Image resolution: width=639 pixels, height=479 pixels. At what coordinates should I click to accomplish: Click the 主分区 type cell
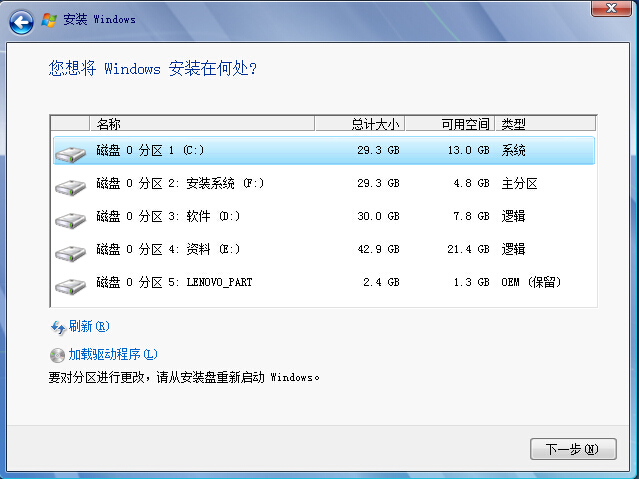click(520, 183)
